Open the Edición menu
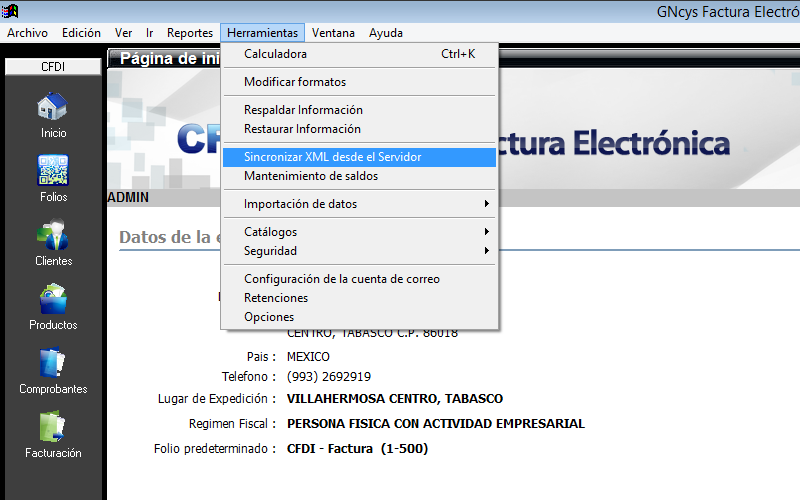This screenshot has width=800, height=500. pyautogui.click(x=81, y=33)
